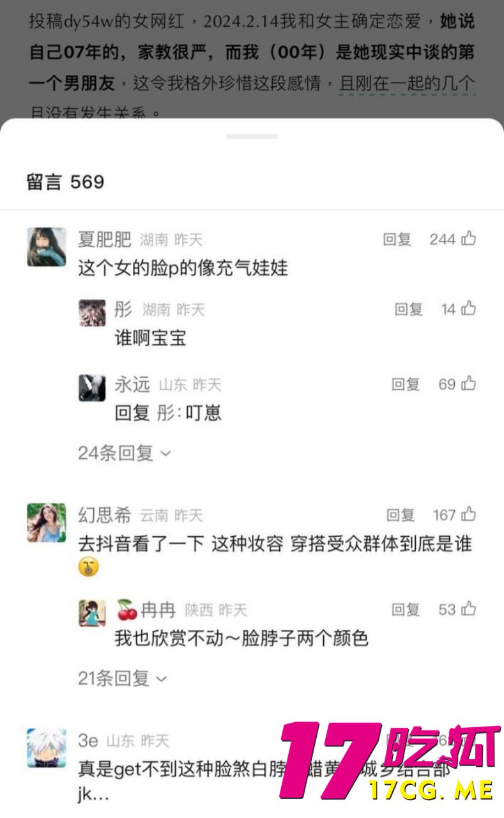Open 3e's profile avatar

coord(46,748)
